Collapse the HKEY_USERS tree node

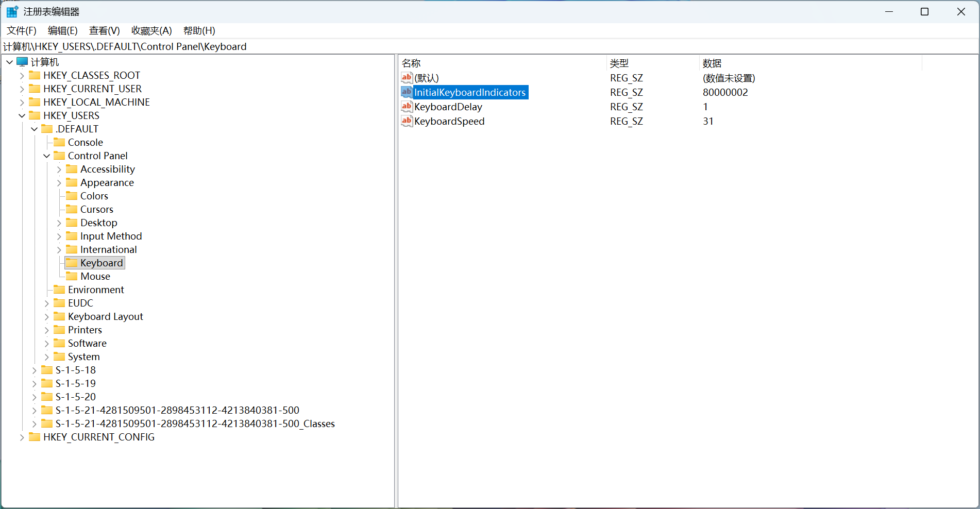tap(22, 116)
